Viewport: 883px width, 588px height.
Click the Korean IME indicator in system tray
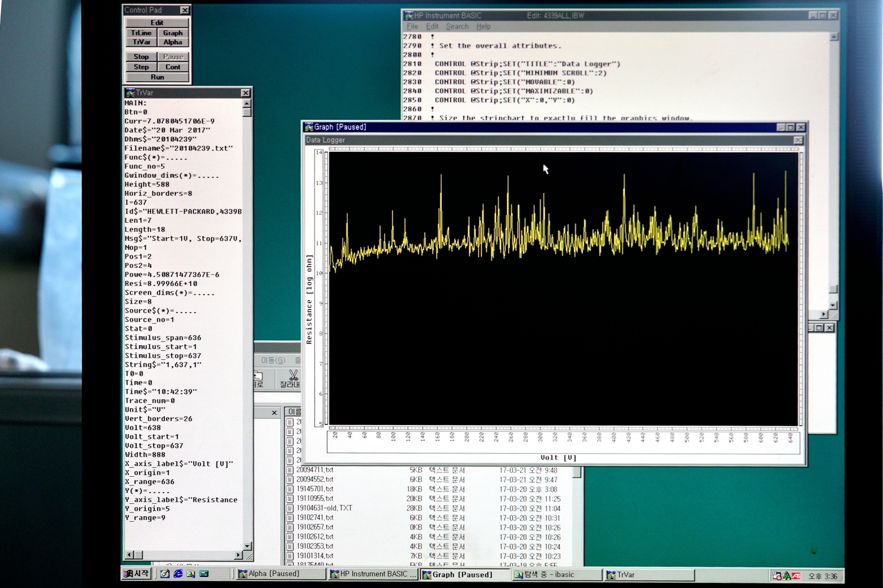tap(786, 576)
